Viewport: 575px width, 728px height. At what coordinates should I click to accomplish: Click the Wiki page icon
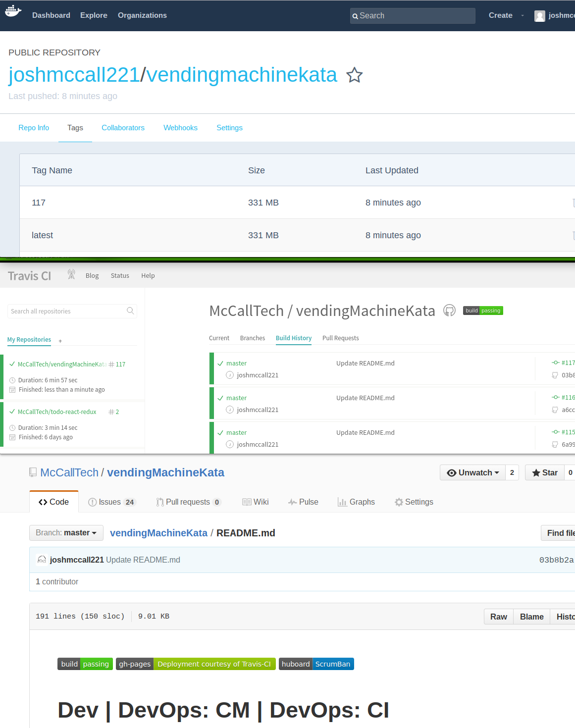(x=247, y=502)
